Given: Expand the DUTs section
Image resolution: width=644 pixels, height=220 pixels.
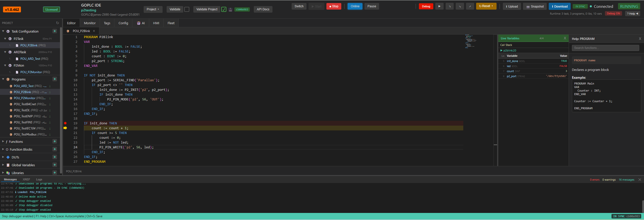Looking at the screenshot, I should click(3, 157).
